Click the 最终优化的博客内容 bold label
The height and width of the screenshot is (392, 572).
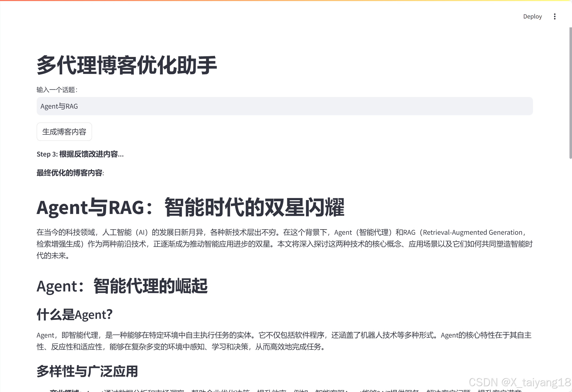pos(70,173)
